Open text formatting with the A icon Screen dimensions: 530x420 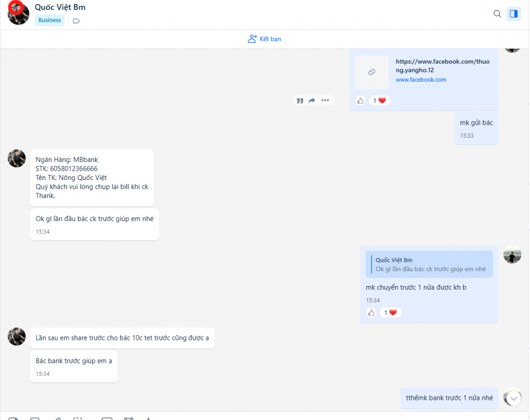click(x=149, y=418)
